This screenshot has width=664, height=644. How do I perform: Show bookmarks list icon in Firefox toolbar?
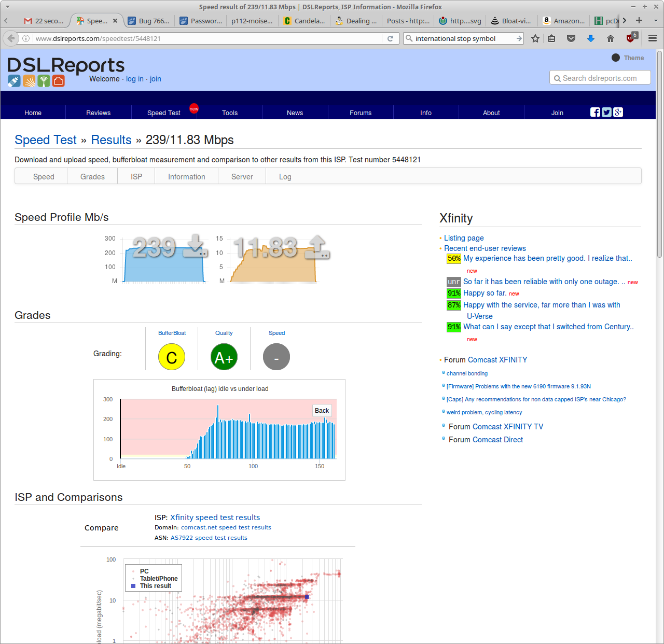pyautogui.click(x=551, y=38)
